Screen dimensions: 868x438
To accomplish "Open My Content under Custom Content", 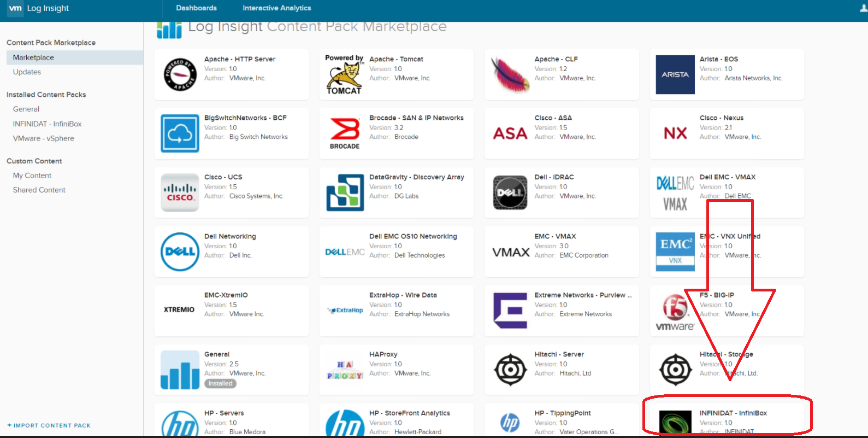I will coord(32,176).
